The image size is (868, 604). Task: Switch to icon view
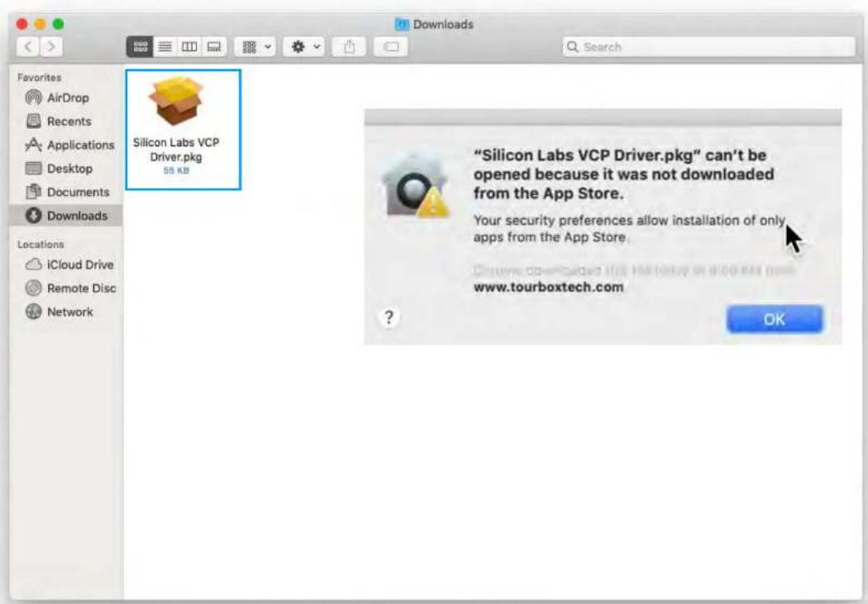click(x=140, y=47)
